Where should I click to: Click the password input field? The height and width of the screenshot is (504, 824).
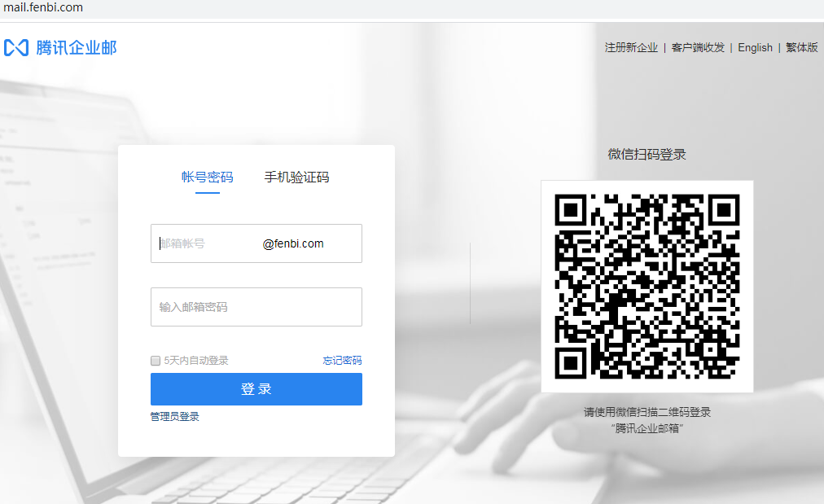256,307
